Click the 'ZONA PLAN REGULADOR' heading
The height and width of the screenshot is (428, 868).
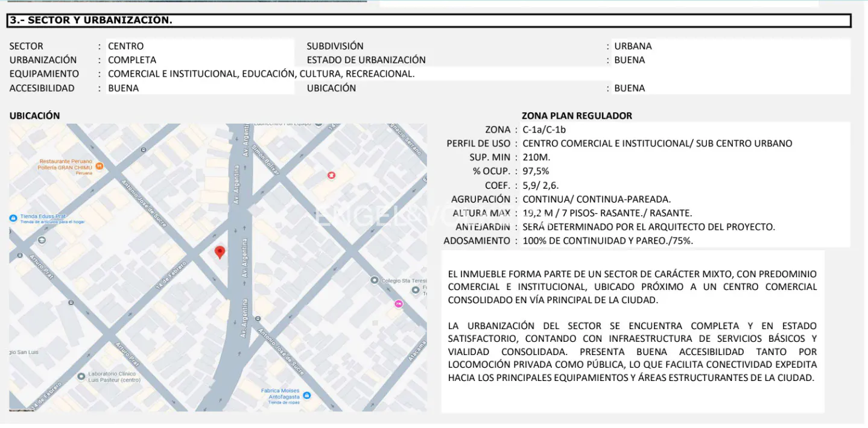click(x=577, y=116)
